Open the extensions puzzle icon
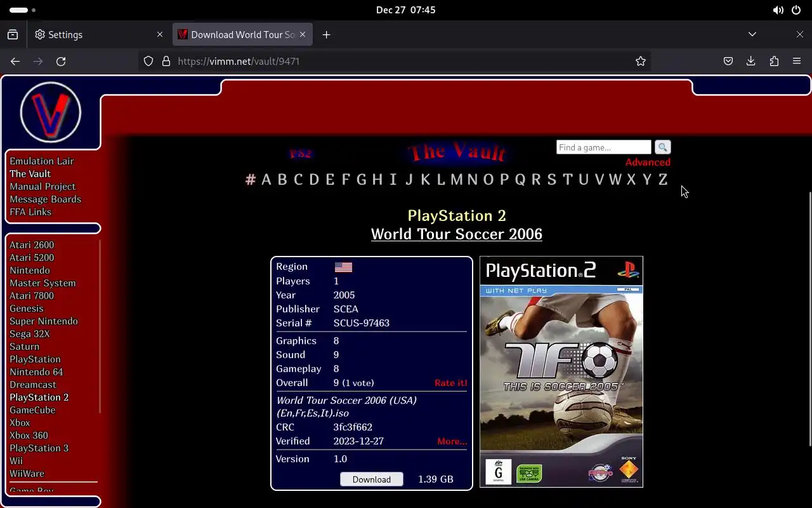Image resolution: width=812 pixels, height=508 pixels. click(x=774, y=61)
